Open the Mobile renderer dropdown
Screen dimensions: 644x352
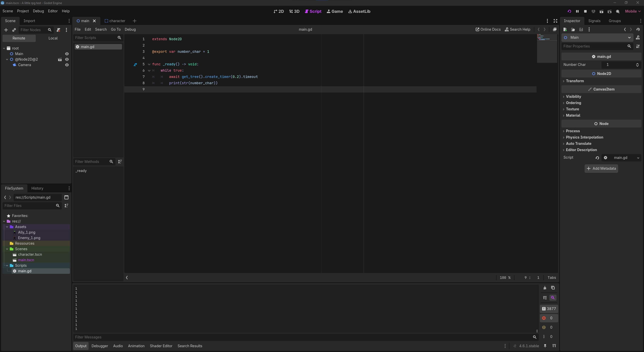coord(633,11)
